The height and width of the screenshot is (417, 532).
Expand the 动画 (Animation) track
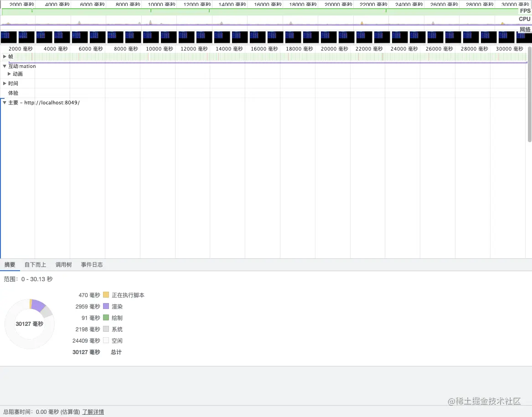coord(9,74)
